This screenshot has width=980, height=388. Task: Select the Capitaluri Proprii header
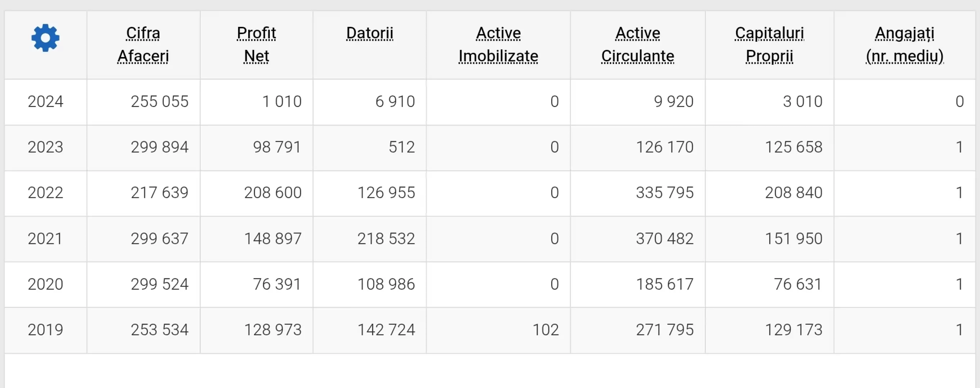click(769, 45)
